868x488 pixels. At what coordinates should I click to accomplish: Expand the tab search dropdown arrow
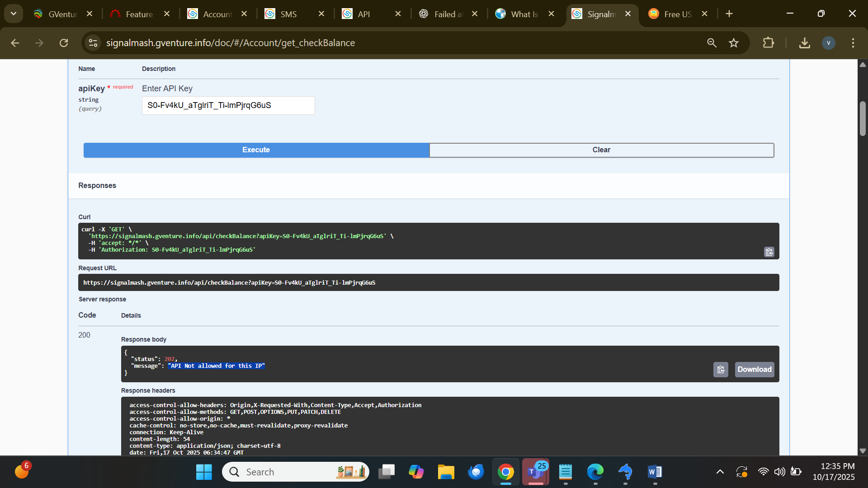(14, 14)
